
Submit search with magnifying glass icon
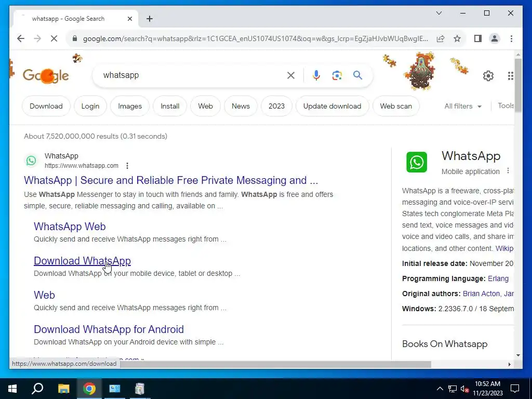357,75
